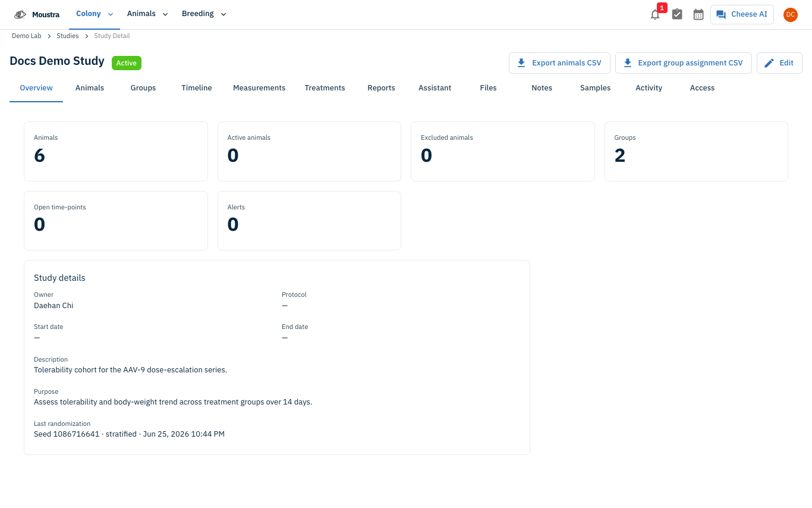Screen dimensions: 812x508
Task: Click the Cheese AI button label
Action: click(x=749, y=14)
